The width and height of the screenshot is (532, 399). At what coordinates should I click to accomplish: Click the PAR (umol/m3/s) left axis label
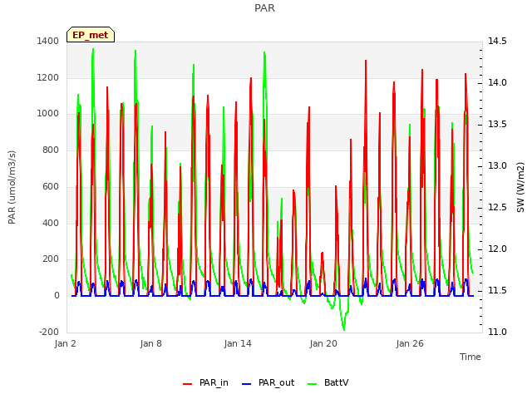(12, 187)
